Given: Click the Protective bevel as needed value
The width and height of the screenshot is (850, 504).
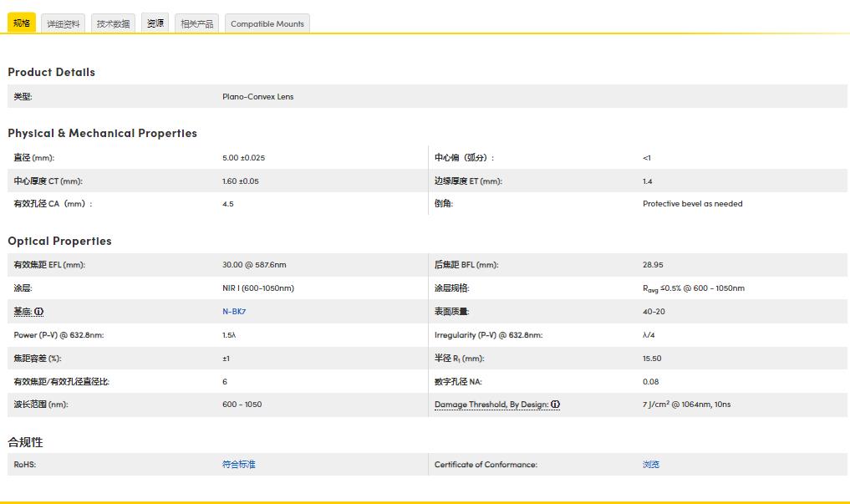Looking at the screenshot, I should [692, 204].
